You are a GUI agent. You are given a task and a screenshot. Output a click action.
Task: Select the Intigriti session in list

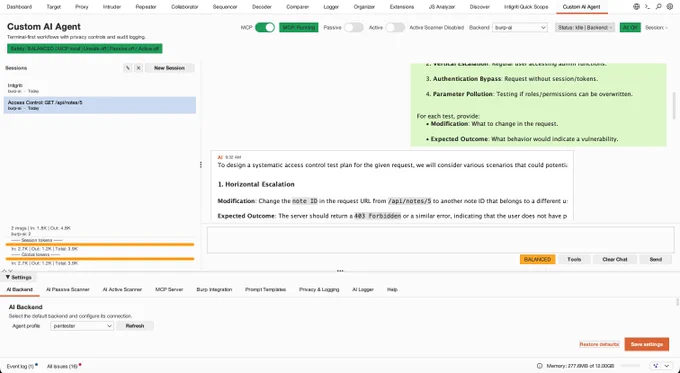click(x=100, y=88)
